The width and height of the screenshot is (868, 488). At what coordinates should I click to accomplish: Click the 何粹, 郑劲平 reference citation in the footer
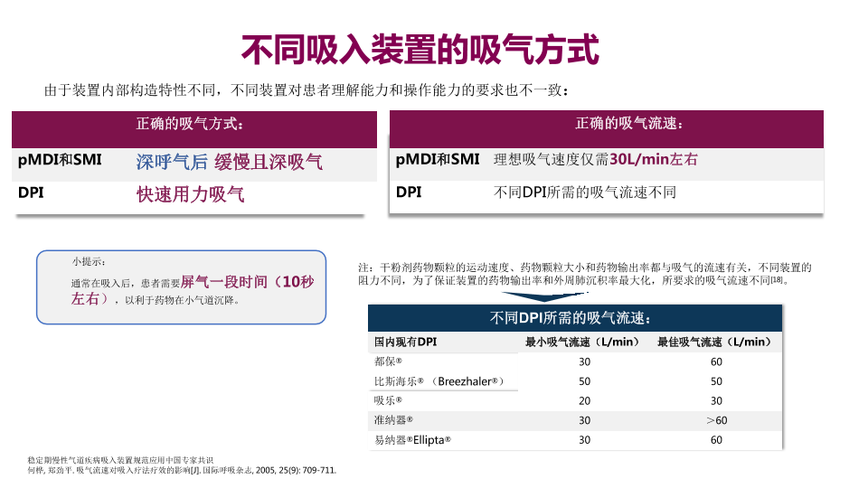pos(181,471)
